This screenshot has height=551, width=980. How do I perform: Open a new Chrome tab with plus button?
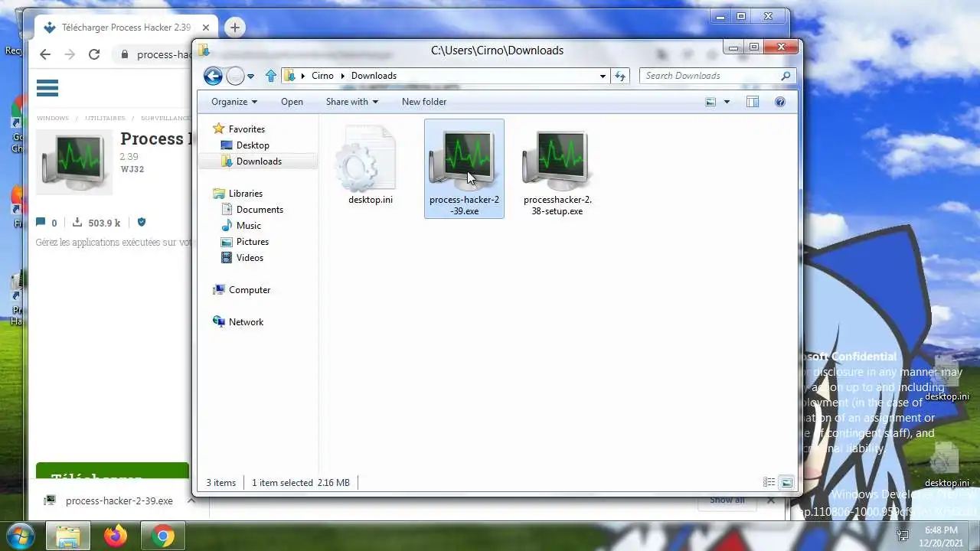point(235,28)
